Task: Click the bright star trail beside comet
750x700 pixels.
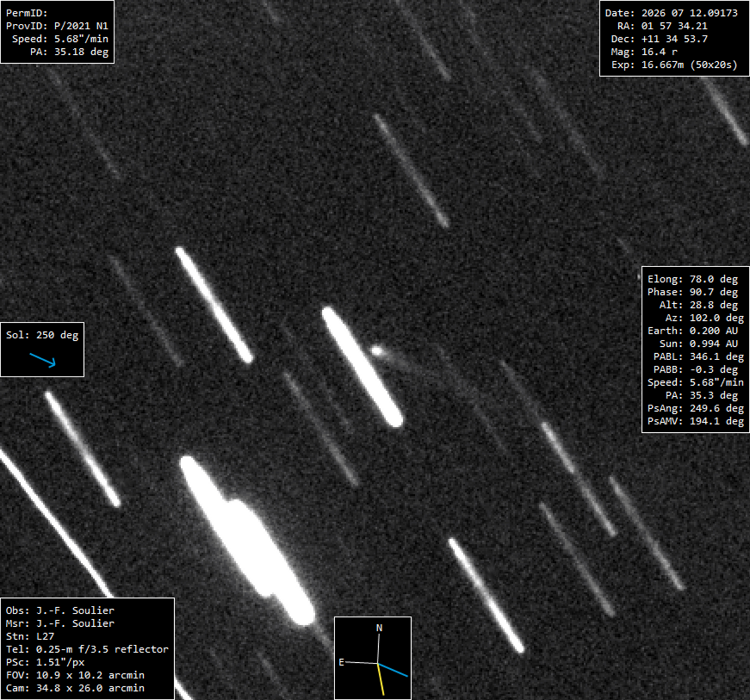Action: 363,367
